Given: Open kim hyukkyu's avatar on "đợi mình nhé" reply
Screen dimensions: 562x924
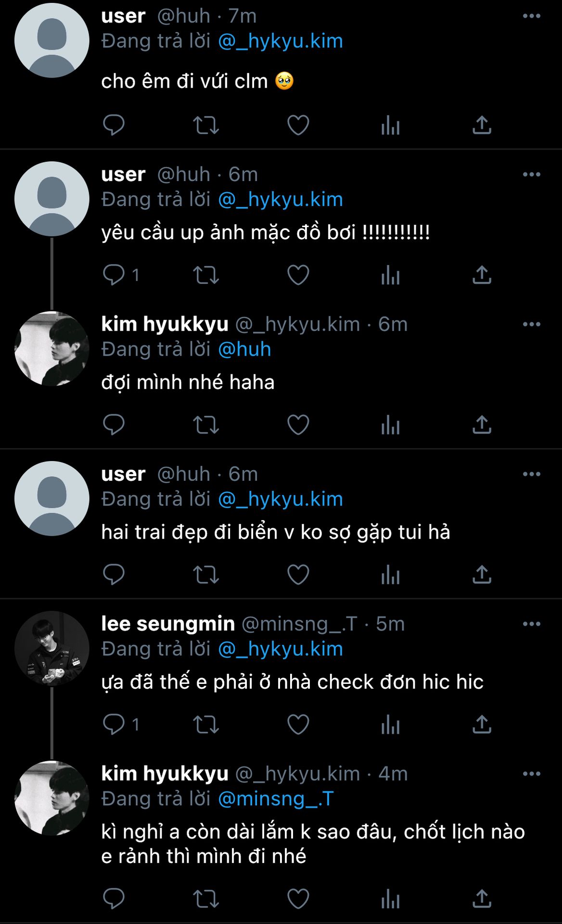Looking at the screenshot, I should point(52,348).
